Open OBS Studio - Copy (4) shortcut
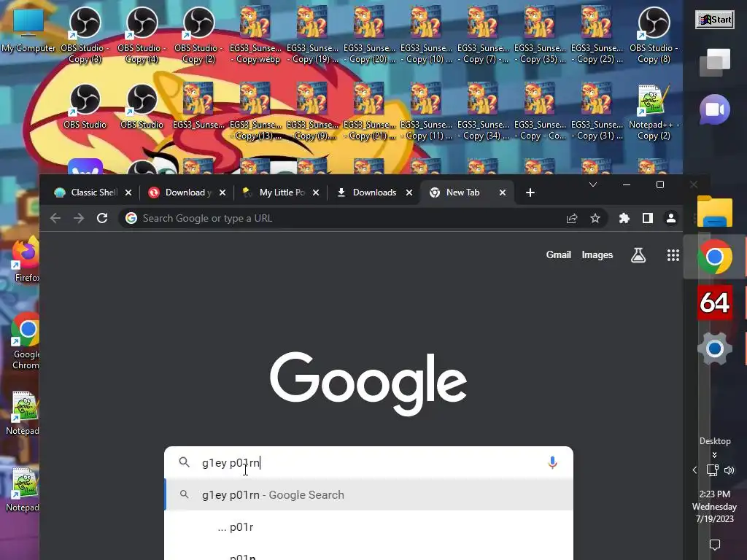 (x=142, y=34)
